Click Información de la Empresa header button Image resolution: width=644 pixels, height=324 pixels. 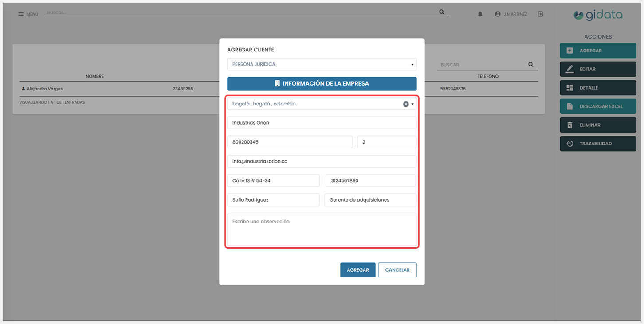coord(322,83)
